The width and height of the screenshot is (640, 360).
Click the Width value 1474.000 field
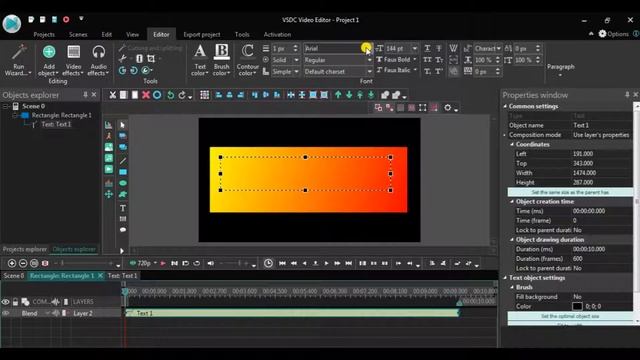601,173
